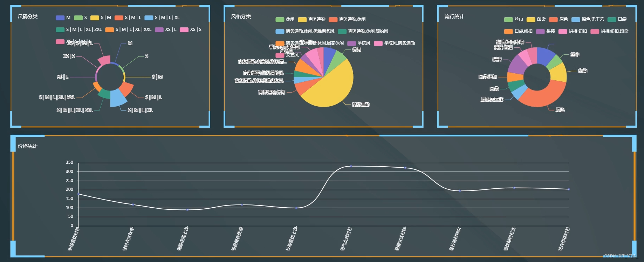Select the orange 口袋,纽扣 donut segment
Image resolution: width=644 pixels, height=262 pixels.
pos(515,77)
